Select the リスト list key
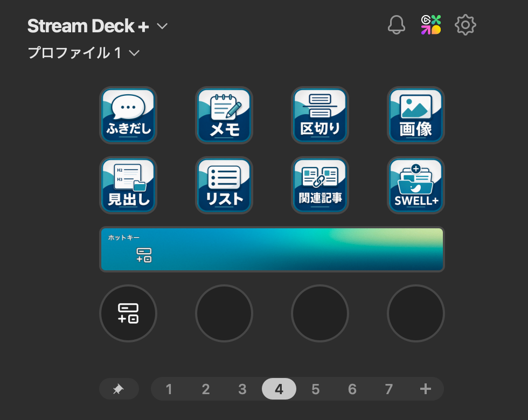Image resolution: width=528 pixels, height=420 pixels. (224, 185)
